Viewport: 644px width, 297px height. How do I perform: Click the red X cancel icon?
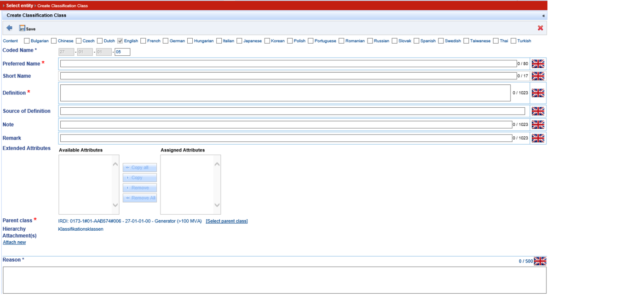pyautogui.click(x=540, y=28)
